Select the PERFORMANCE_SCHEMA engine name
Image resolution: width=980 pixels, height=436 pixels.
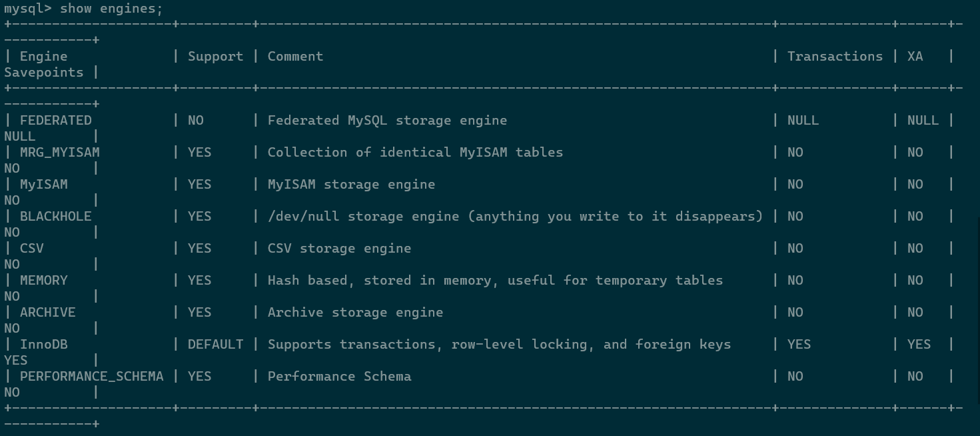pos(91,377)
